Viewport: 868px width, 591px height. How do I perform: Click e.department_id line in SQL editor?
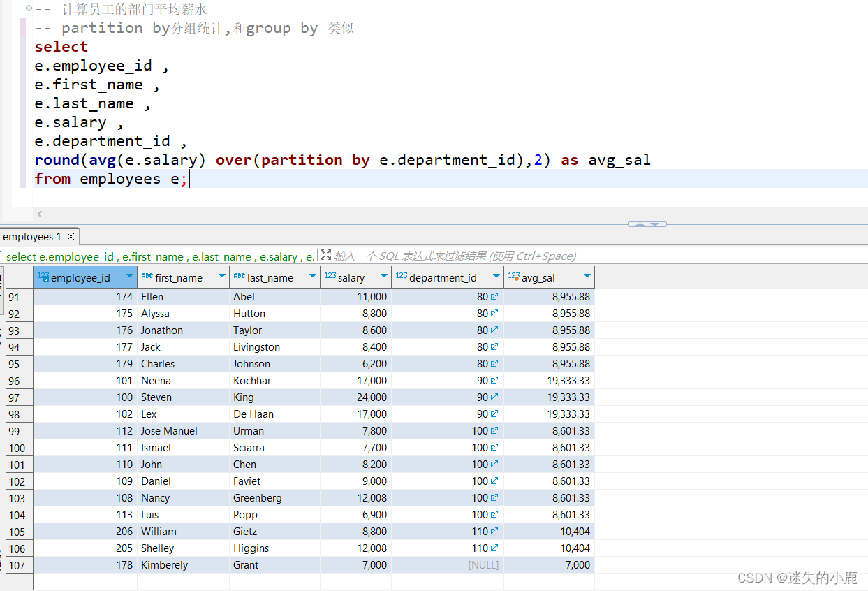(110, 141)
